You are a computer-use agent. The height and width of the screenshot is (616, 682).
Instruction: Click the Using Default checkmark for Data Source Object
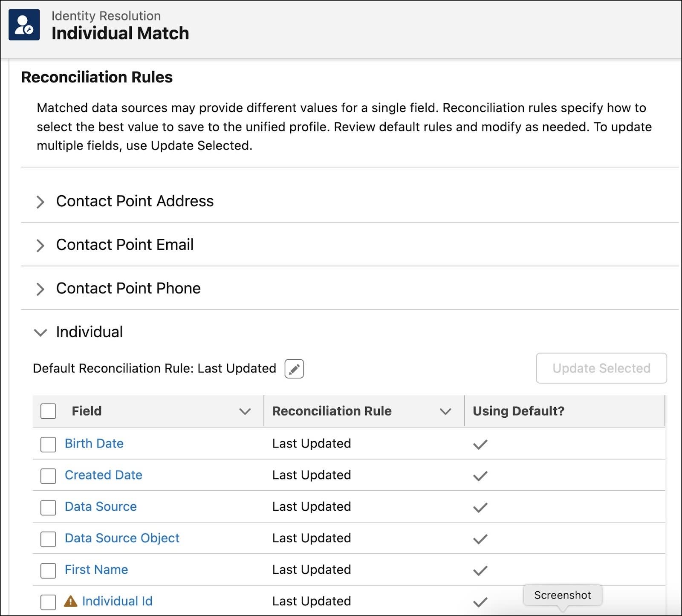click(480, 539)
